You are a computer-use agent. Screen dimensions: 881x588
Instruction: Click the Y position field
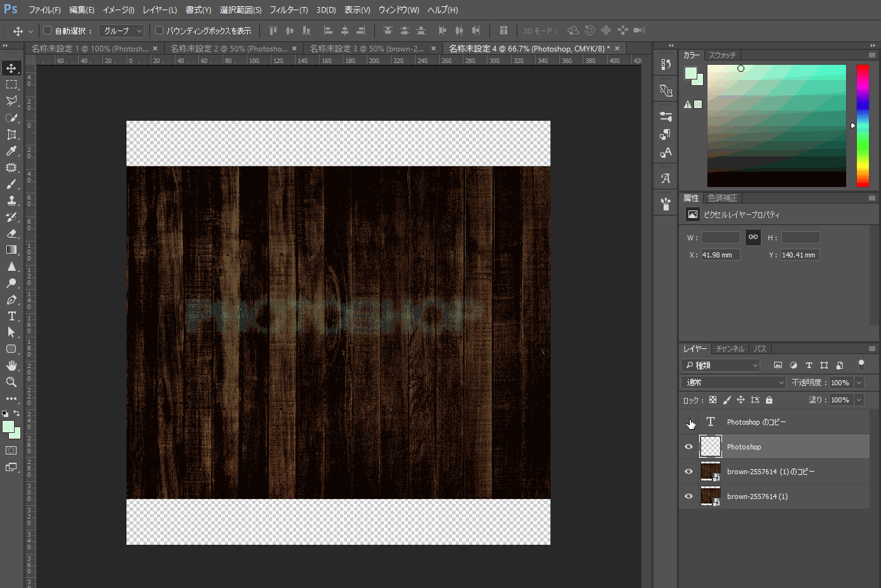(800, 255)
